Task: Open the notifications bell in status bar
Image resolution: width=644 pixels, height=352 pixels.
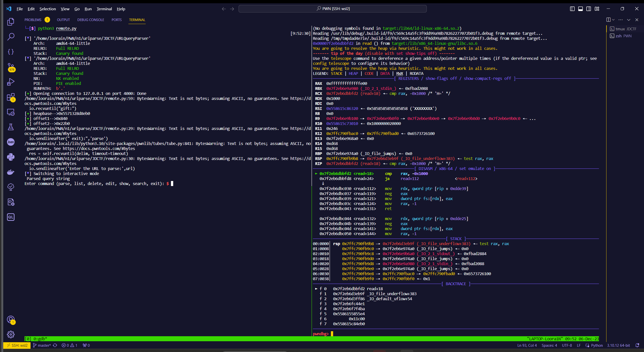Action: click(637, 345)
